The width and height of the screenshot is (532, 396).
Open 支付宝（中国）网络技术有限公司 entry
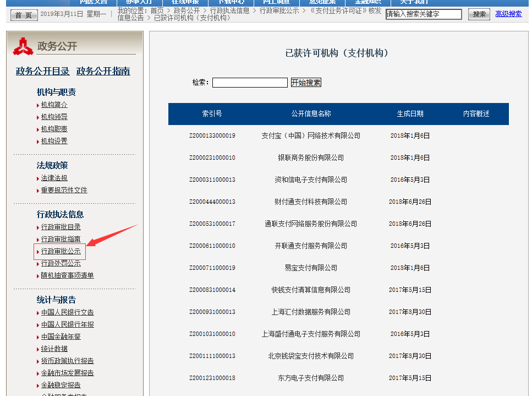pyautogui.click(x=311, y=136)
